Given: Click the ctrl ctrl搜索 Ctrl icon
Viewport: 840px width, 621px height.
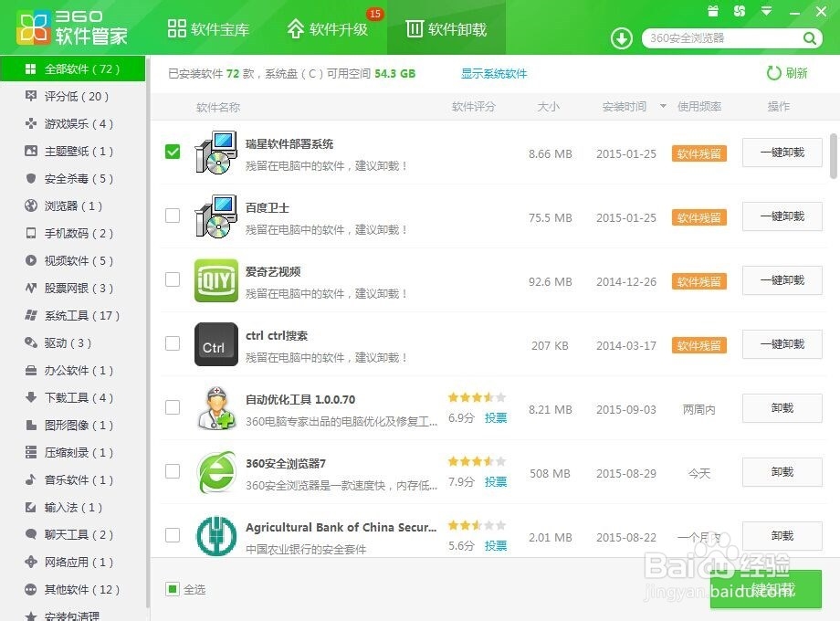Looking at the screenshot, I should point(215,344).
